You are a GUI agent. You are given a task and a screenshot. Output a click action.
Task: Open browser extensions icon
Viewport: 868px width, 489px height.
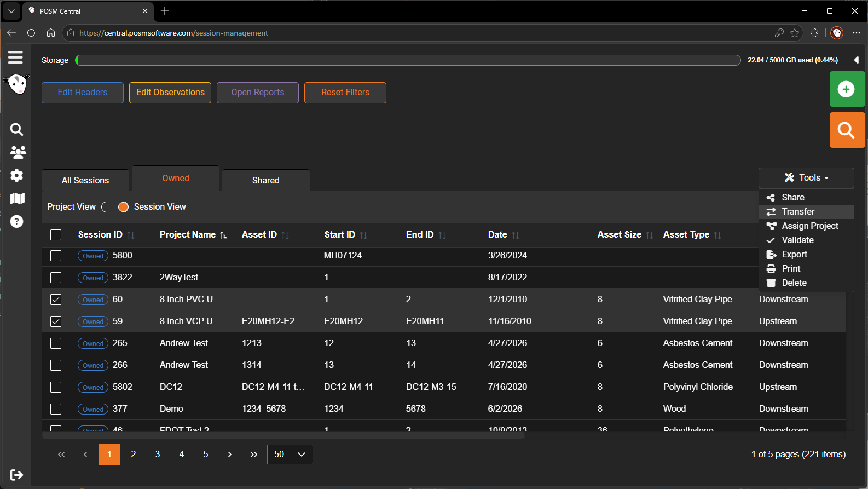[x=814, y=33]
